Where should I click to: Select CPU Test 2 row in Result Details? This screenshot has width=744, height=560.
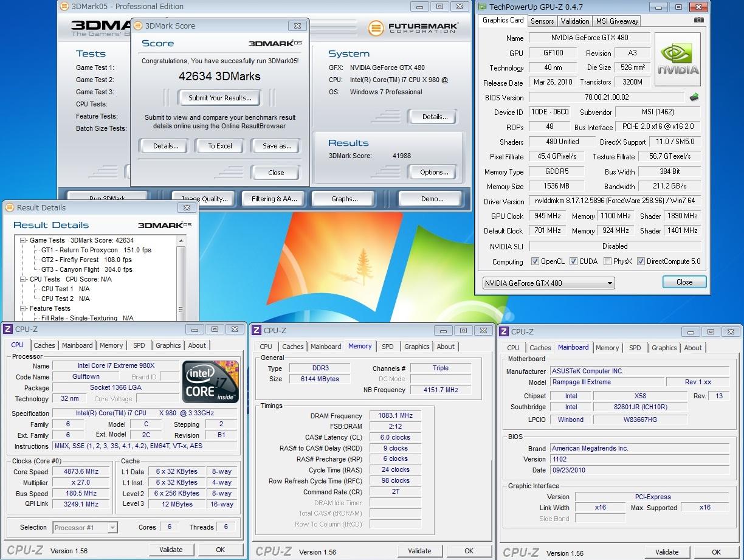pos(65,299)
